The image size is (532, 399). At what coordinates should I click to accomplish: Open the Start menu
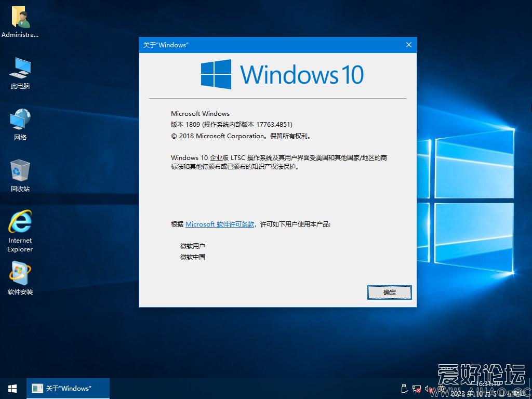[x=11, y=388]
